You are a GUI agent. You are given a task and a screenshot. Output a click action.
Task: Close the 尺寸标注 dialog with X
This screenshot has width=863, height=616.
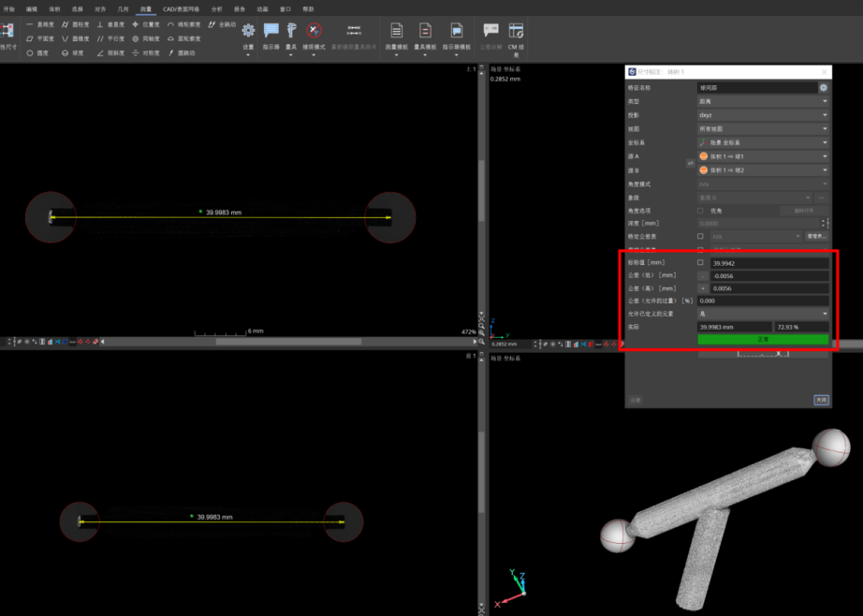point(824,72)
